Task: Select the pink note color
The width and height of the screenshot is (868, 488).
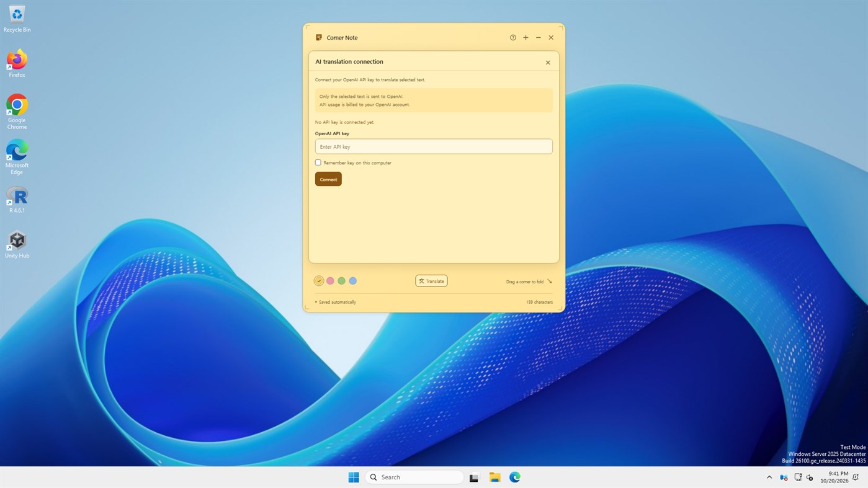Action: [330, 281]
